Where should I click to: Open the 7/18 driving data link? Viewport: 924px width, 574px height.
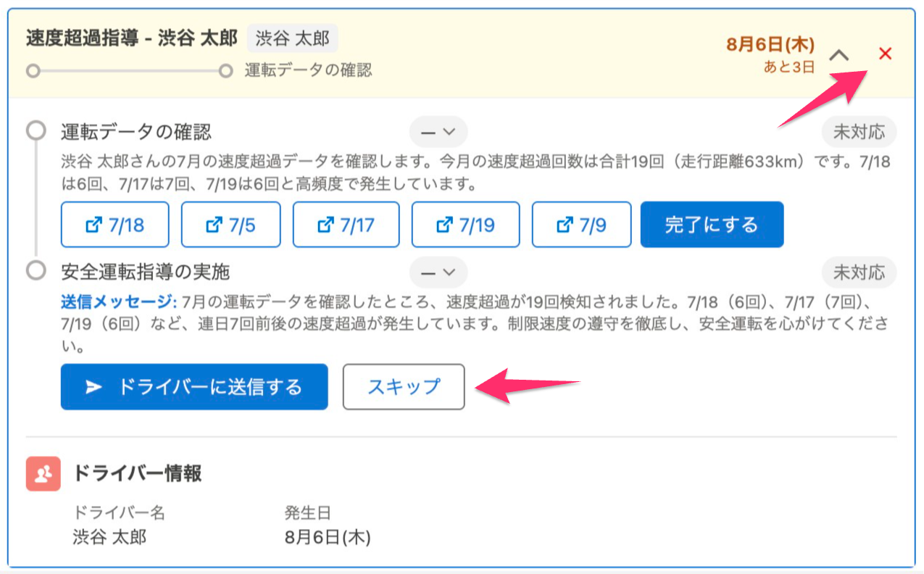pos(115,225)
